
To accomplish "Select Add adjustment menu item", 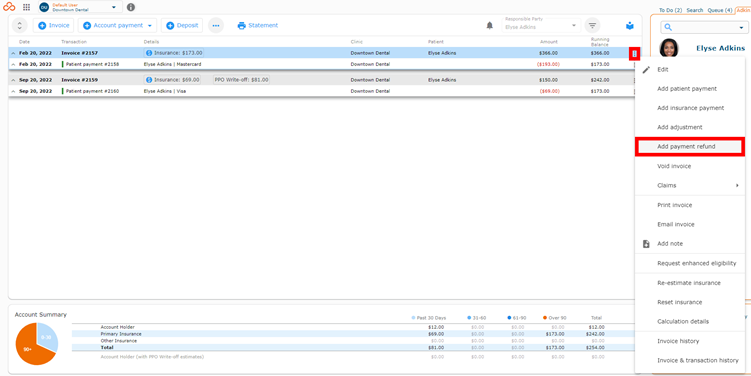I will point(690,127).
